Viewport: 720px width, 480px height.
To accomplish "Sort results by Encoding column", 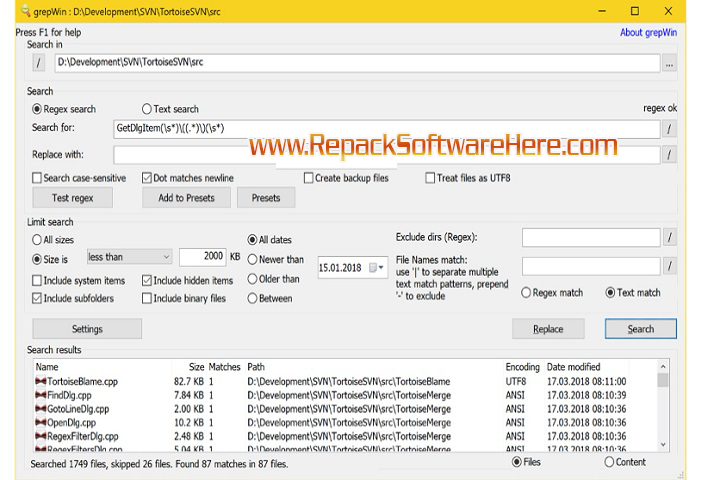I will point(523,367).
